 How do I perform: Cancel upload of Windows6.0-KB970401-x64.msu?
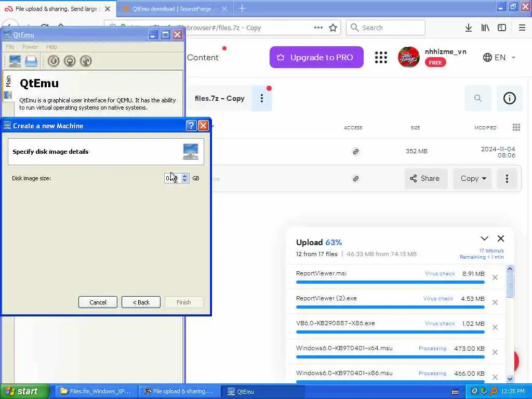pos(495,352)
